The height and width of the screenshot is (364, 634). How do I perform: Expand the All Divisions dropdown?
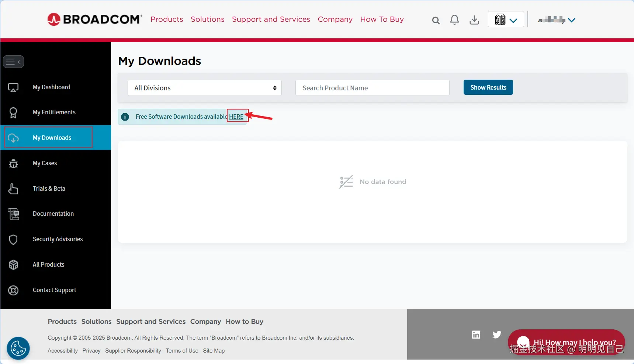coord(205,88)
